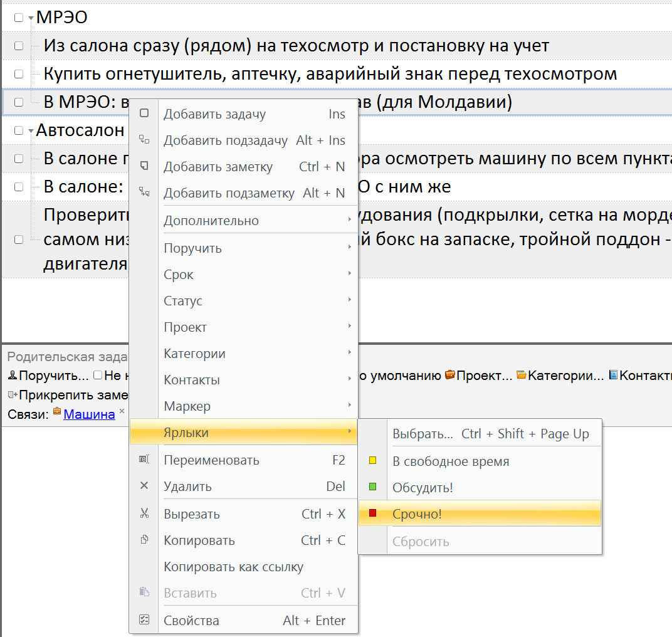Screen dimensions: 672x637
Task: Click the rename icon beside 'Переименовать'
Action: click(144, 460)
